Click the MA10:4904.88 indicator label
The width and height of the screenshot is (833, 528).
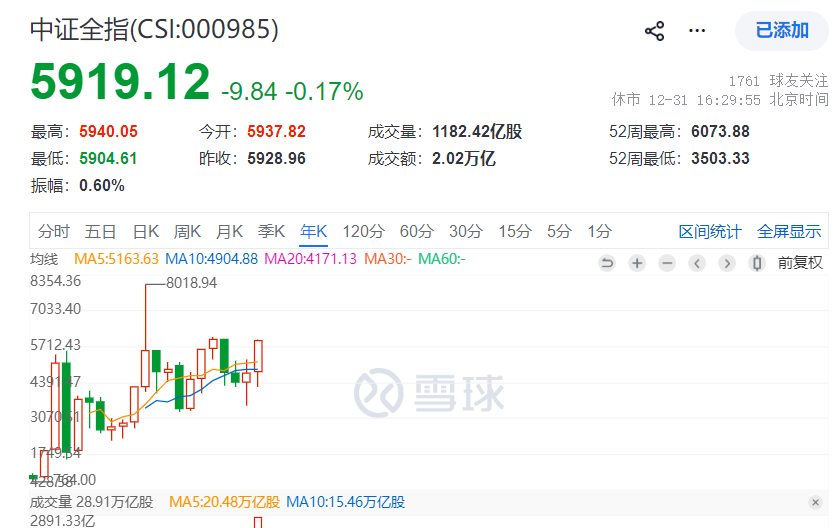tap(211, 259)
